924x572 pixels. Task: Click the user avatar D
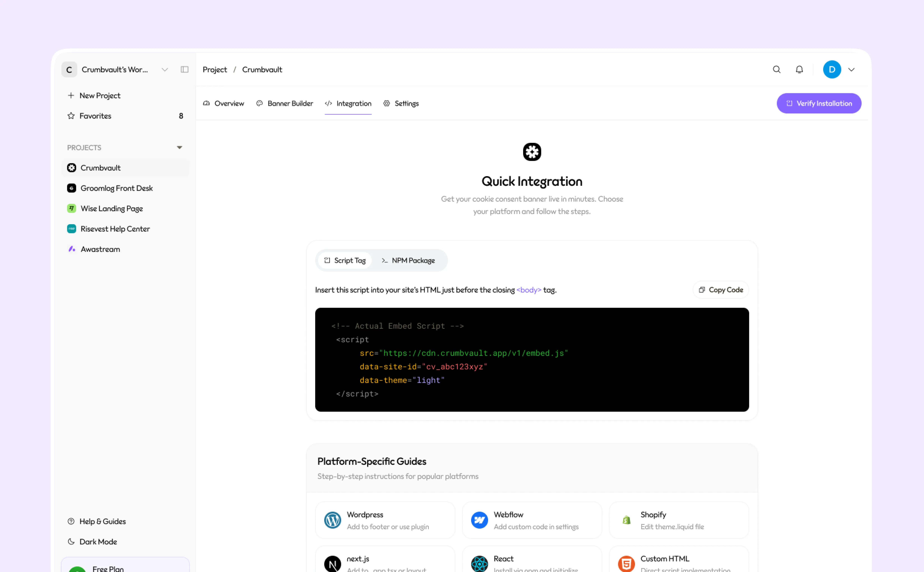tap(832, 70)
